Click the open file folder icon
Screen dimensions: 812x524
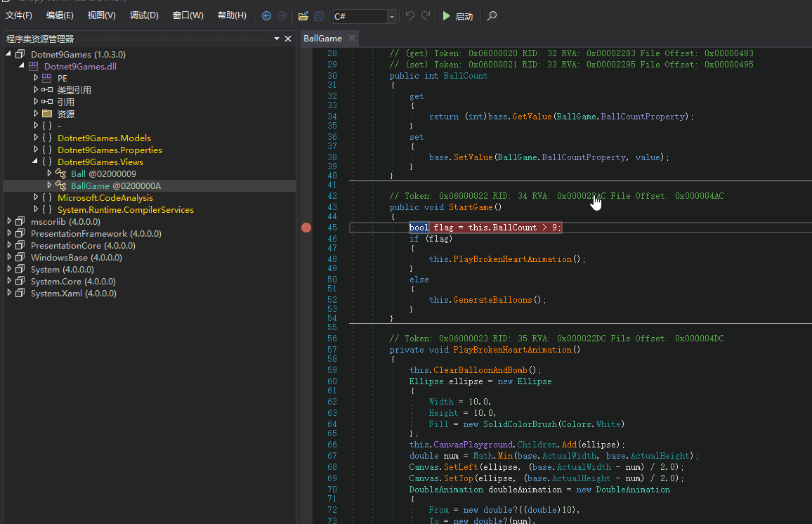[303, 16]
